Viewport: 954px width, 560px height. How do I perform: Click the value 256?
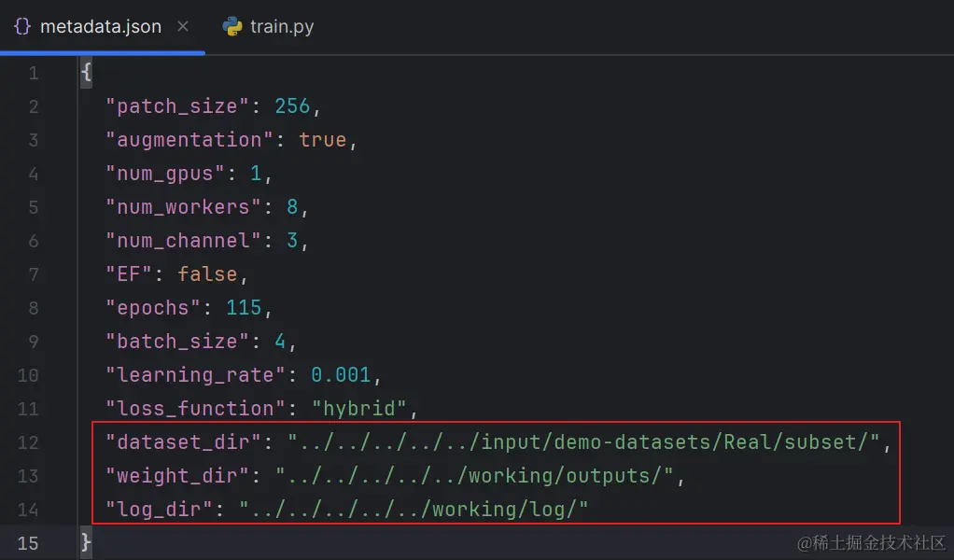pos(292,106)
